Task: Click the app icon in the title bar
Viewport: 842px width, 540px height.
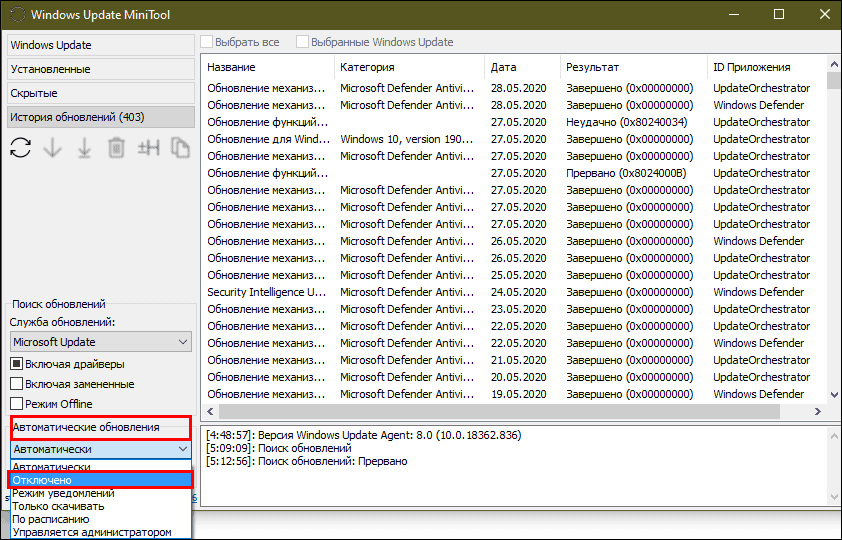Action: [x=15, y=15]
